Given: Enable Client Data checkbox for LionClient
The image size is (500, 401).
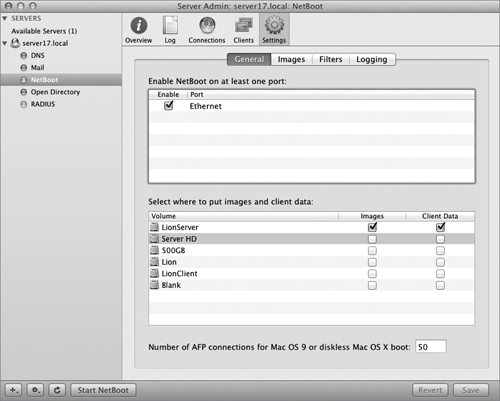Looking at the screenshot, I should tap(440, 274).
